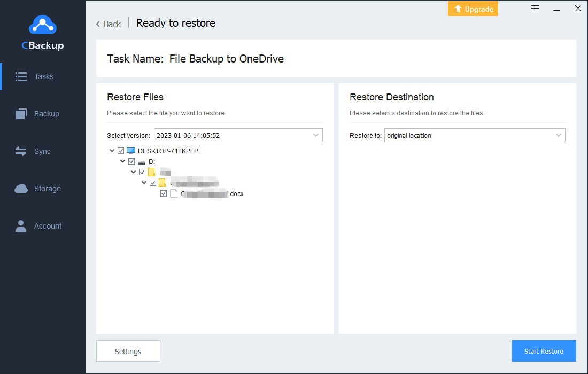Uncheck the .docx file checkbox
This screenshot has height=374, width=588.
coord(164,193)
